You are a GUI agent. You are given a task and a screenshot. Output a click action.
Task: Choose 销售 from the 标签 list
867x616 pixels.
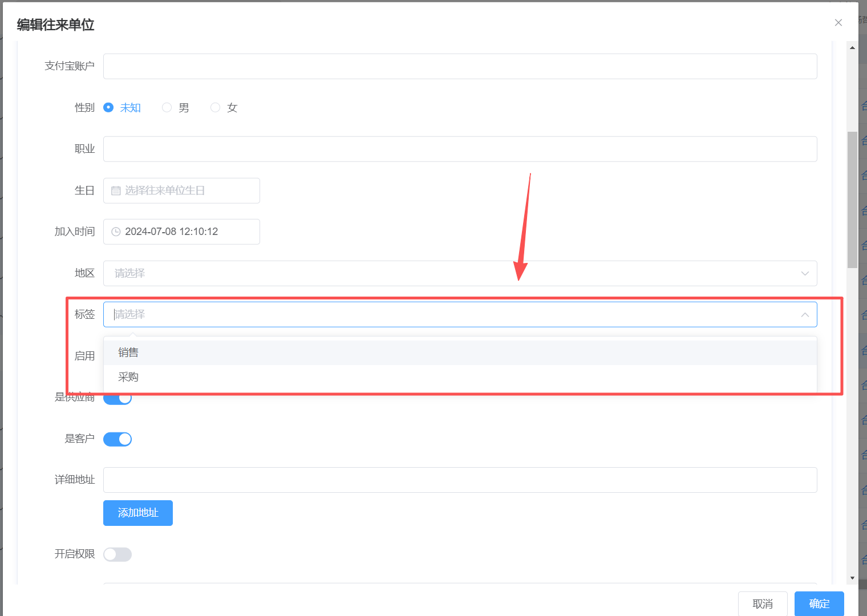(128, 352)
